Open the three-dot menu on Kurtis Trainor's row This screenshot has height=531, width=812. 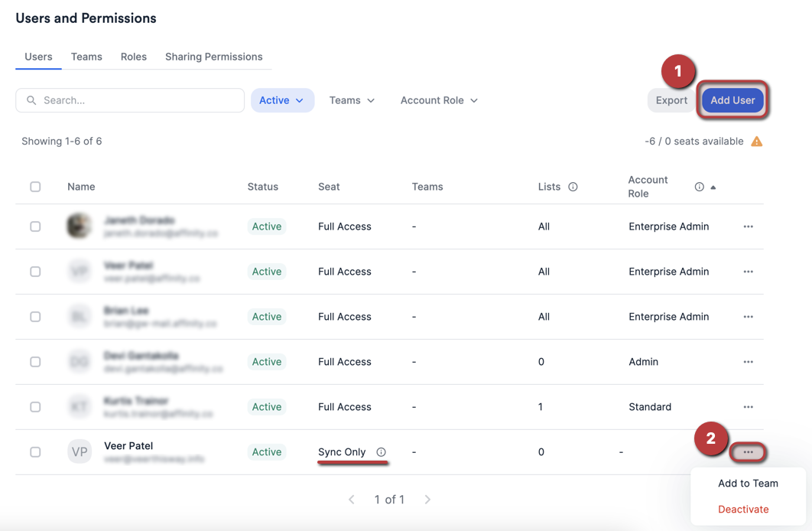pos(748,406)
